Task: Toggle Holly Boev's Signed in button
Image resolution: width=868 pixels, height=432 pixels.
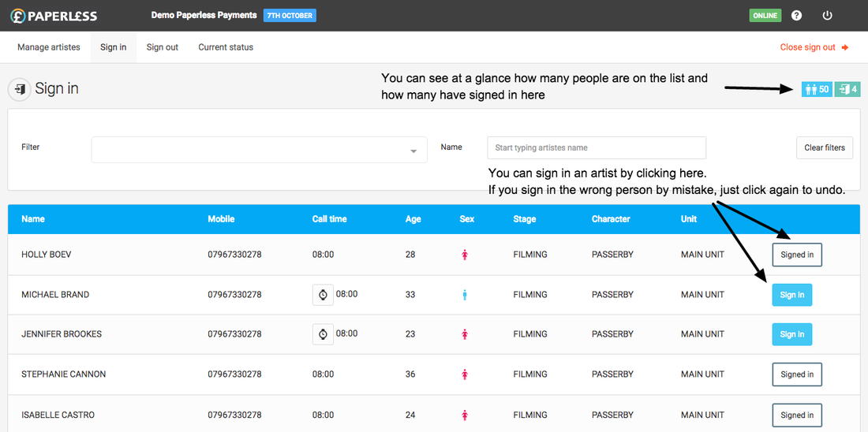Action: coord(797,255)
